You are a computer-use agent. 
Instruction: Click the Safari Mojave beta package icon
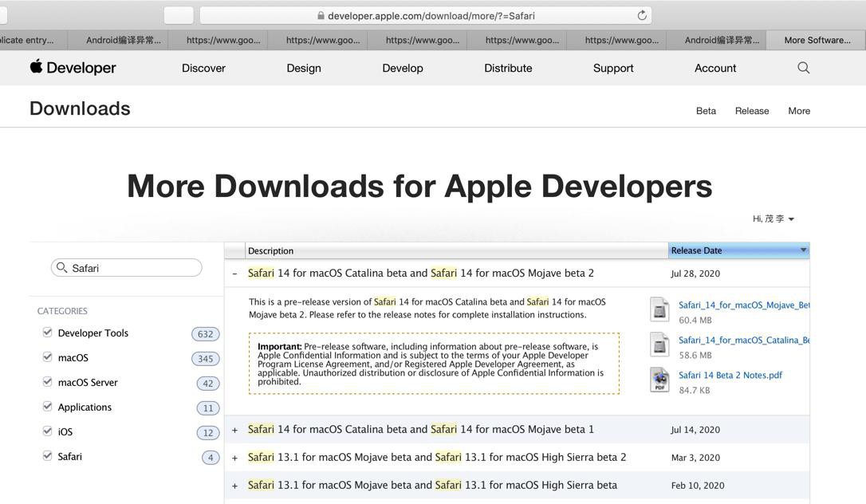point(659,309)
